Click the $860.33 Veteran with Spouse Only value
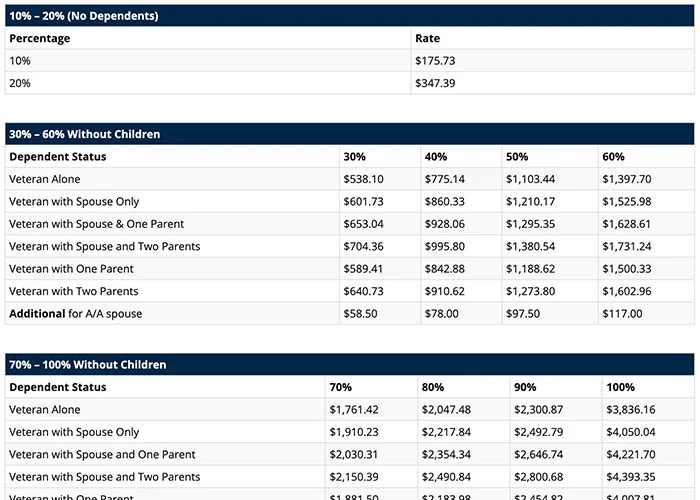 (446, 202)
